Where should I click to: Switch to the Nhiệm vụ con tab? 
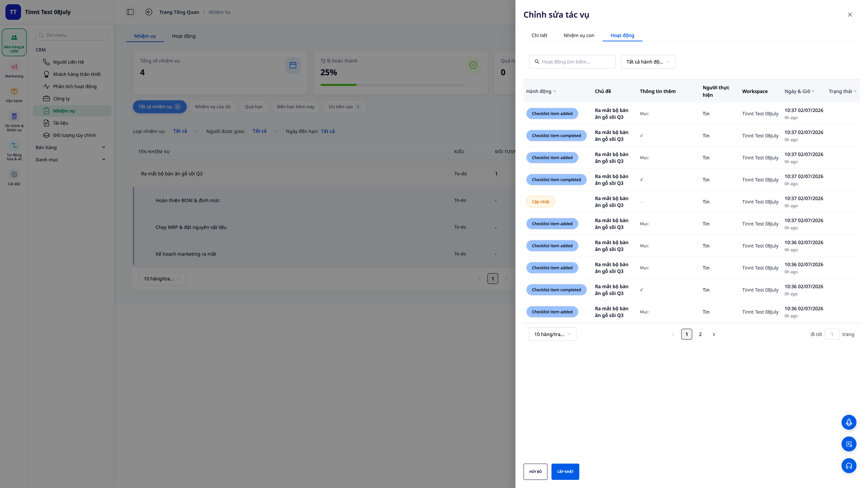point(579,35)
